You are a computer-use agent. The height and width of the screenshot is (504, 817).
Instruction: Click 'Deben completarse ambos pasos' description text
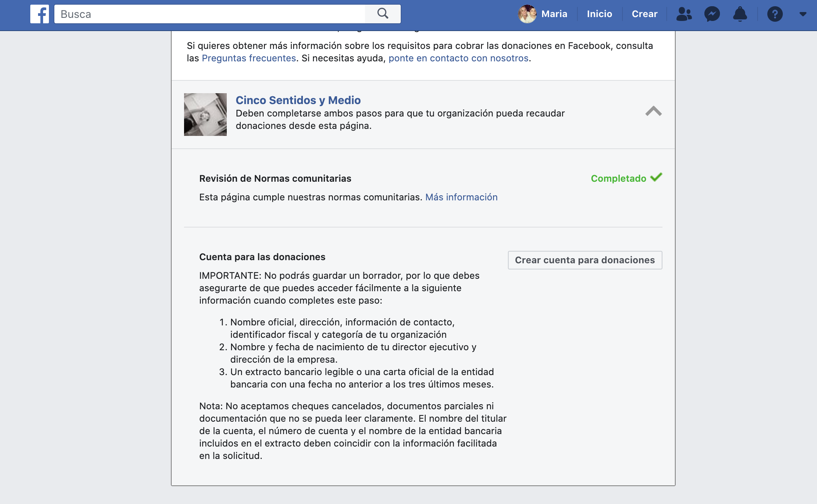400,120
